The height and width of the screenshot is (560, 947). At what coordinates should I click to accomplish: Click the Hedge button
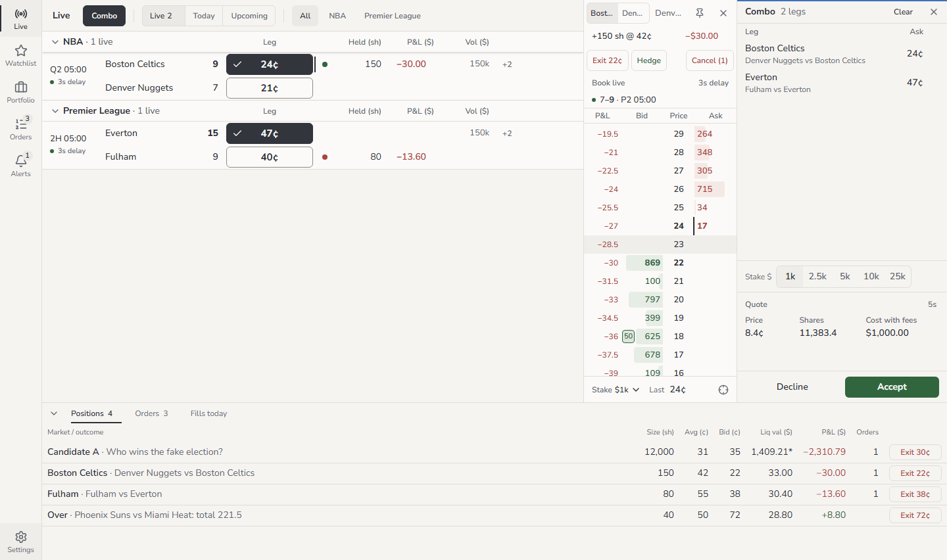click(649, 60)
